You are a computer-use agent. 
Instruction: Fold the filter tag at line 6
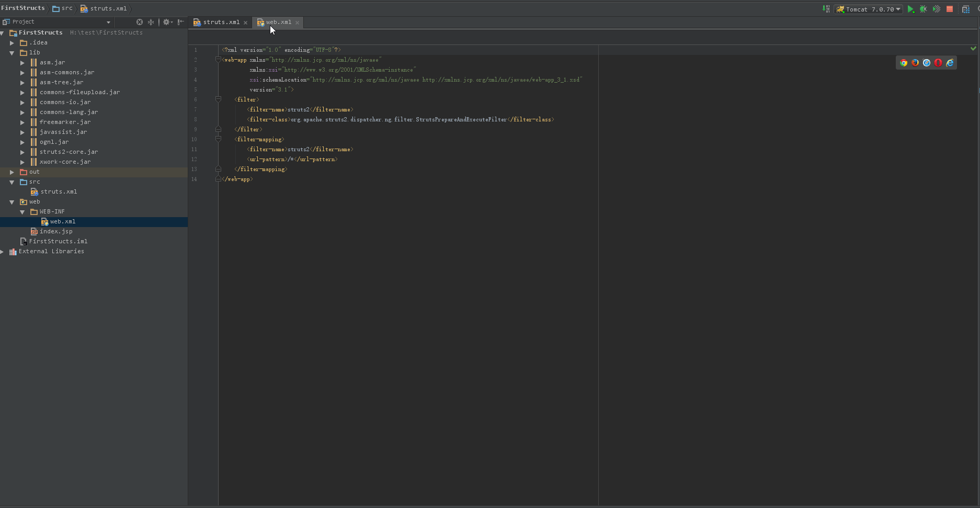[x=219, y=99]
